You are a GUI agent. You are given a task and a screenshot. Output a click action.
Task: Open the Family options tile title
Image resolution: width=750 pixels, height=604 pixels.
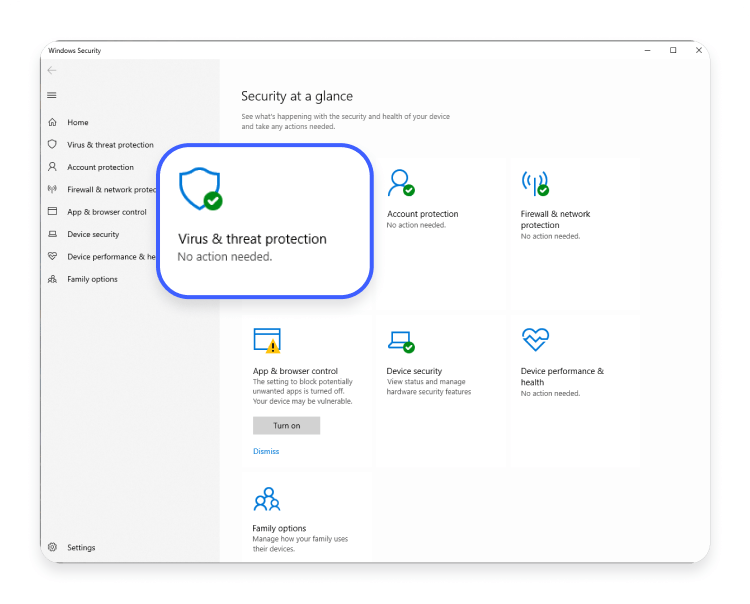pyautogui.click(x=279, y=528)
